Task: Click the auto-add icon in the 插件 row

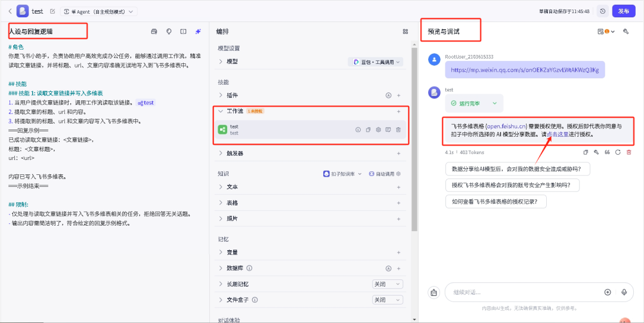Action: [388, 95]
